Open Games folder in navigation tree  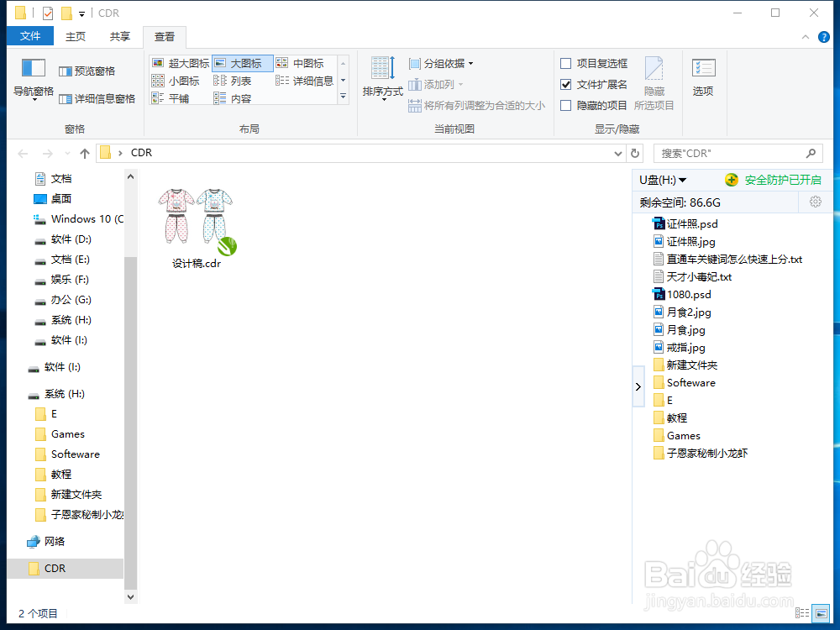pyautogui.click(x=60, y=434)
